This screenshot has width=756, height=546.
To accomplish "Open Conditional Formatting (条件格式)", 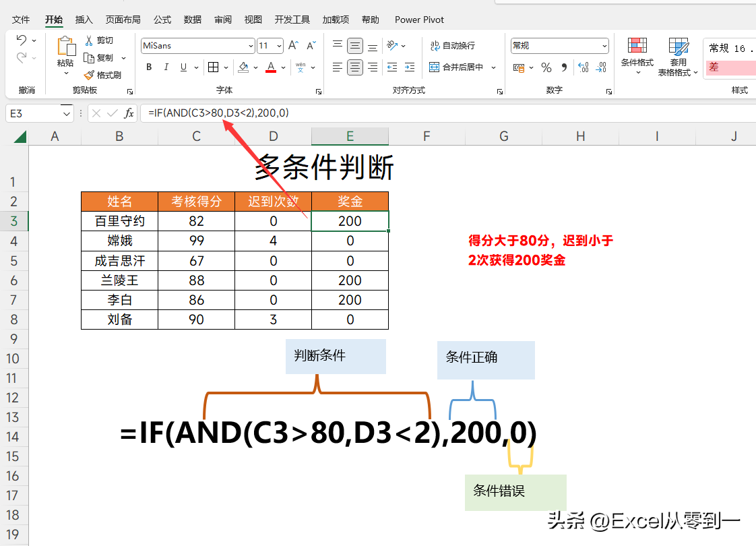I will [x=637, y=56].
